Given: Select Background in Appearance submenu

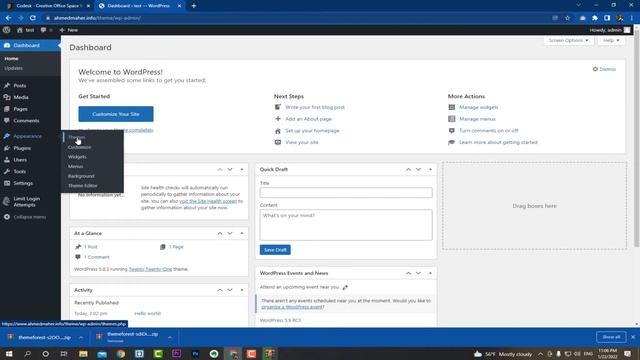Looking at the screenshot, I should (x=81, y=176).
